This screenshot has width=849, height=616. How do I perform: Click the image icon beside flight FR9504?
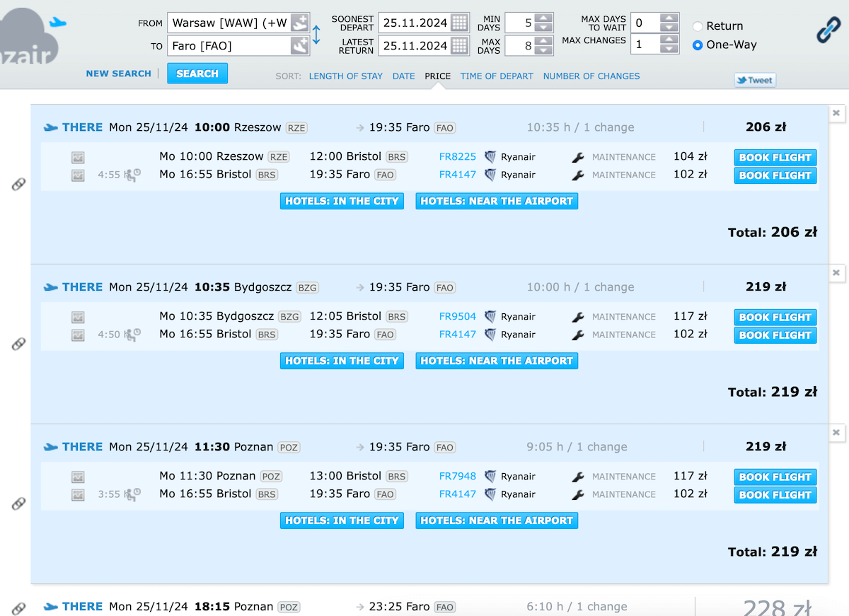[78, 318]
